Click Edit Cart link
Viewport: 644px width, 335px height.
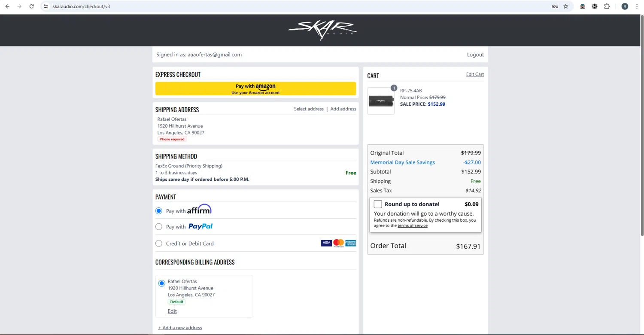[475, 74]
